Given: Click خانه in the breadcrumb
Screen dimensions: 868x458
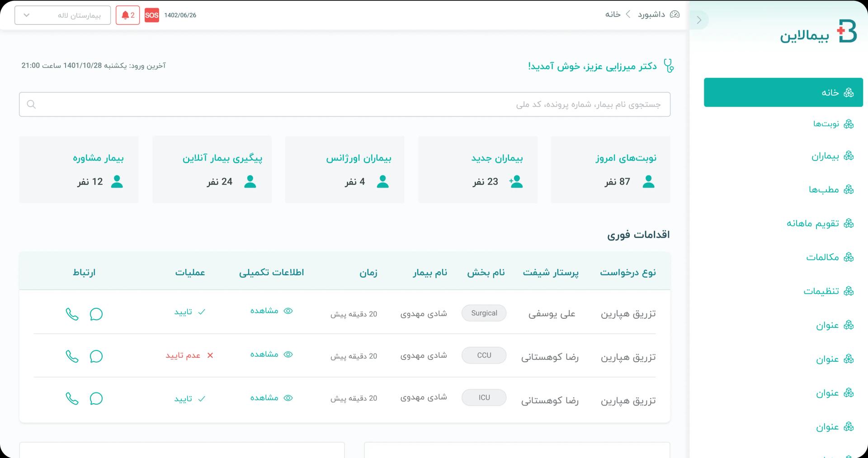Looking at the screenshot, I should (x=613, y=14).
